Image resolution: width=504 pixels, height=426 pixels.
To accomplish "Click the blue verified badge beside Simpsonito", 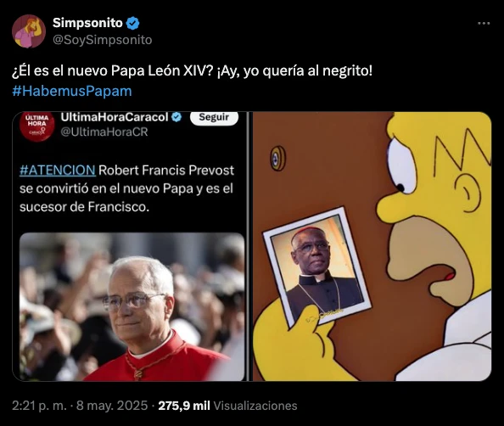I will pyautogui.click(x=132, y=23).
